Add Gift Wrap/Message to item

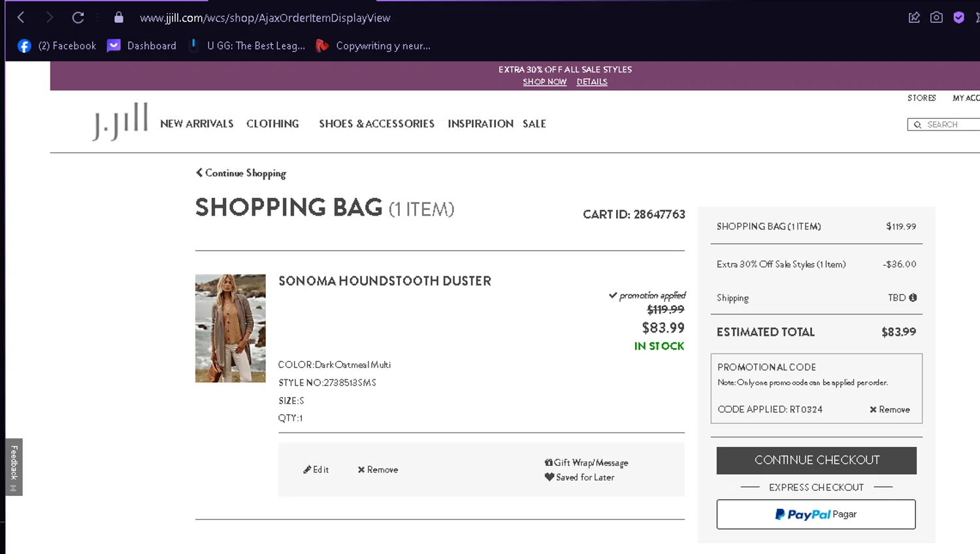(586, 463)
